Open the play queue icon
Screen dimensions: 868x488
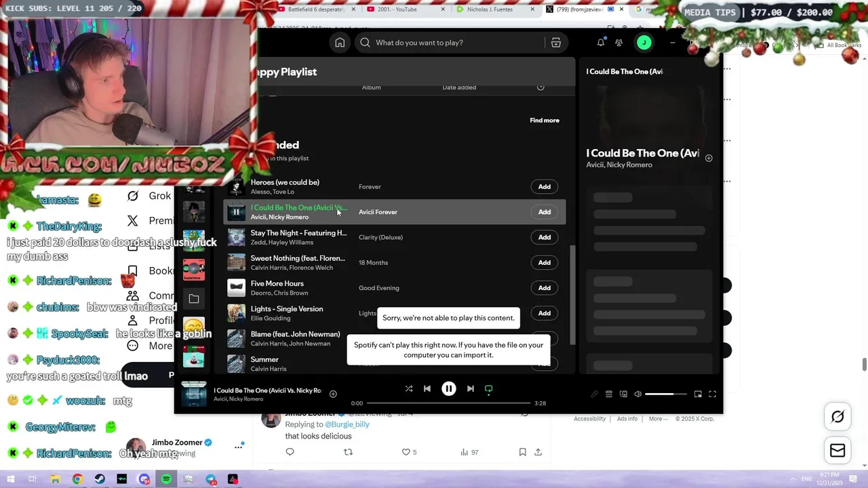click(x=609, y=394)
